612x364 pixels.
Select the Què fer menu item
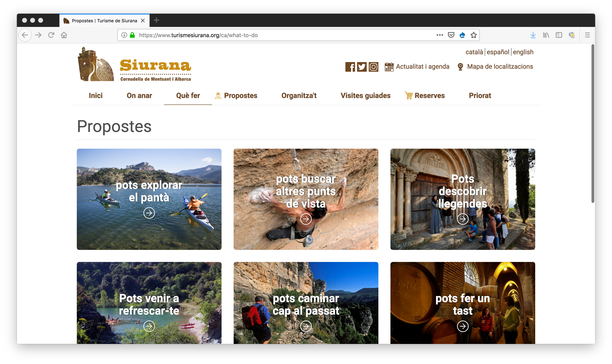[x=188, y=95]
